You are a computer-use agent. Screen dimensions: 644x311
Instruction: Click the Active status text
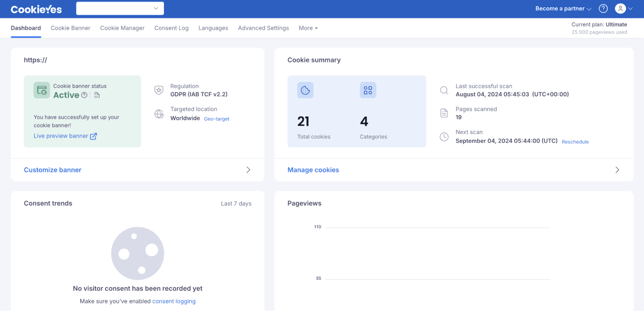(66, 95)
